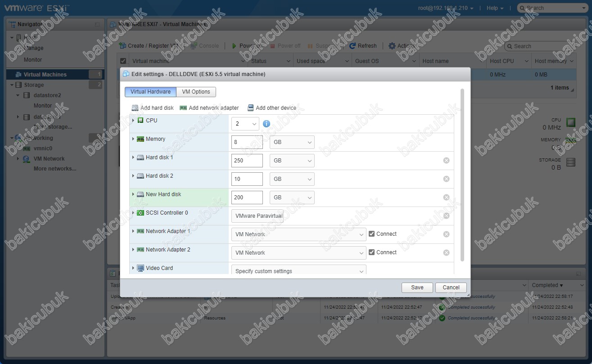Click the Actions gear icon

392,46
